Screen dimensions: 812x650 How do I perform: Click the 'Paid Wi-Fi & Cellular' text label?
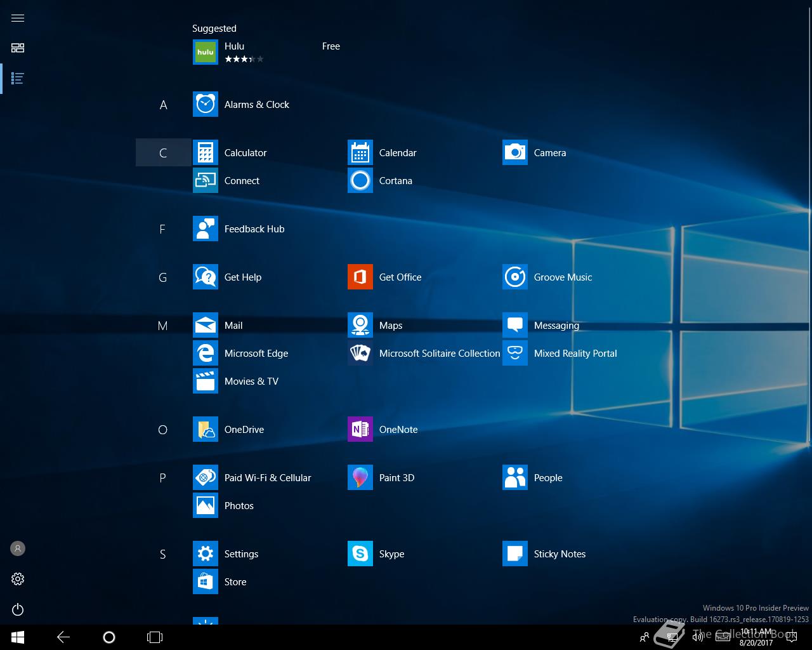[268, 478]
